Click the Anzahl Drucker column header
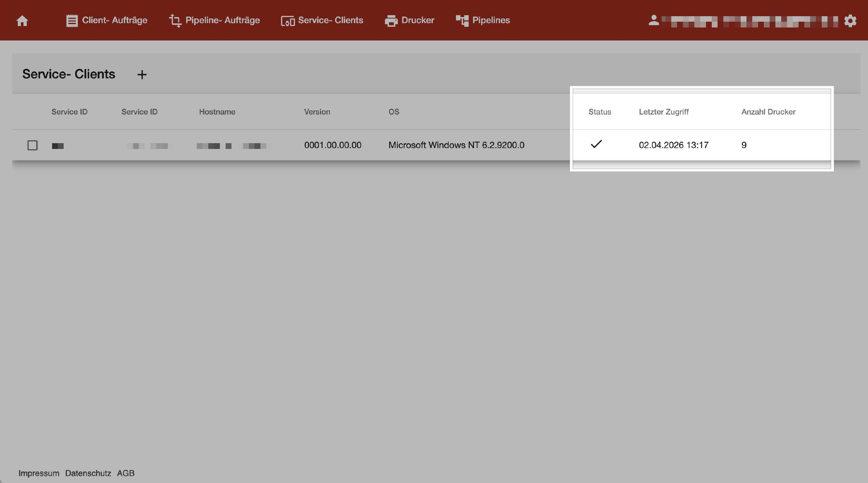 (x=768, y=112)
